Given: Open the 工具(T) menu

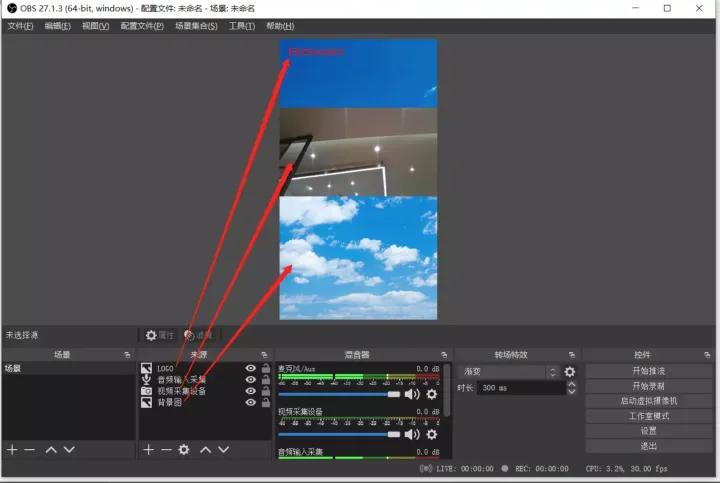Looking at the screenshot, I should 241,26.
